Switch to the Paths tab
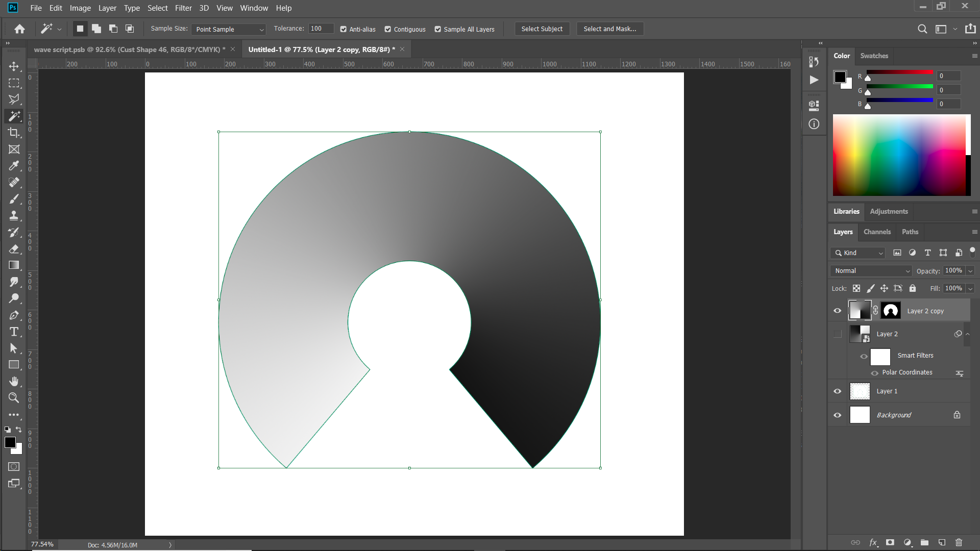The height and width of the screenshot is (551, 980). coord(910,232)
